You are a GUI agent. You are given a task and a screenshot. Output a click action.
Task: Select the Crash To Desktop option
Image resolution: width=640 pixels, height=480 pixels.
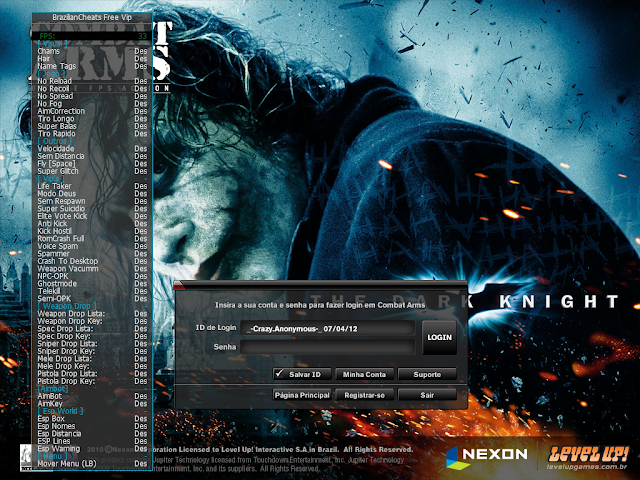click(x=92, y=261)
